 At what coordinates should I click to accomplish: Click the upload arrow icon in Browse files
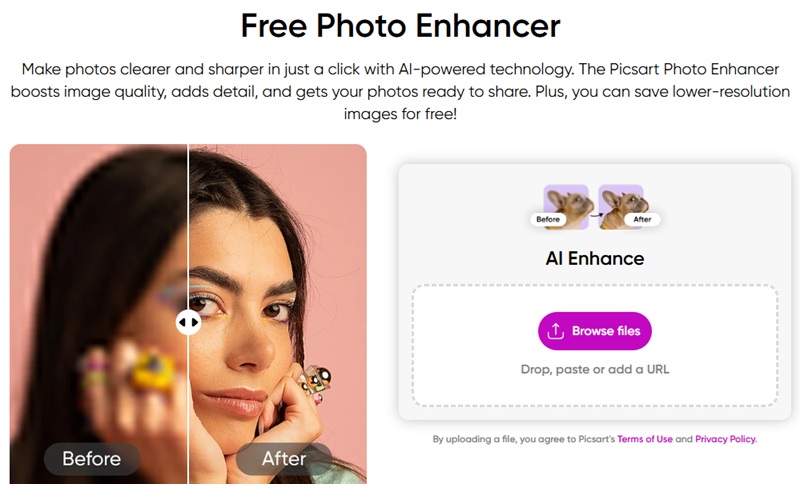click(x=556, y=331)
